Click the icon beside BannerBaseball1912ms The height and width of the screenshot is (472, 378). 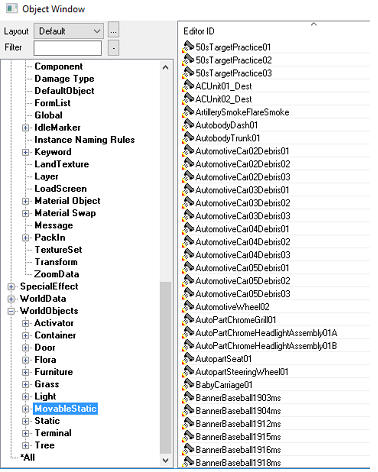tap(188, 424)
